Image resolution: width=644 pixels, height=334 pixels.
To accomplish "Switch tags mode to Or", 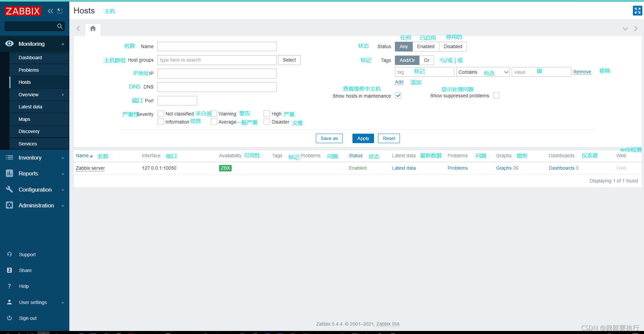I will 427,60.
